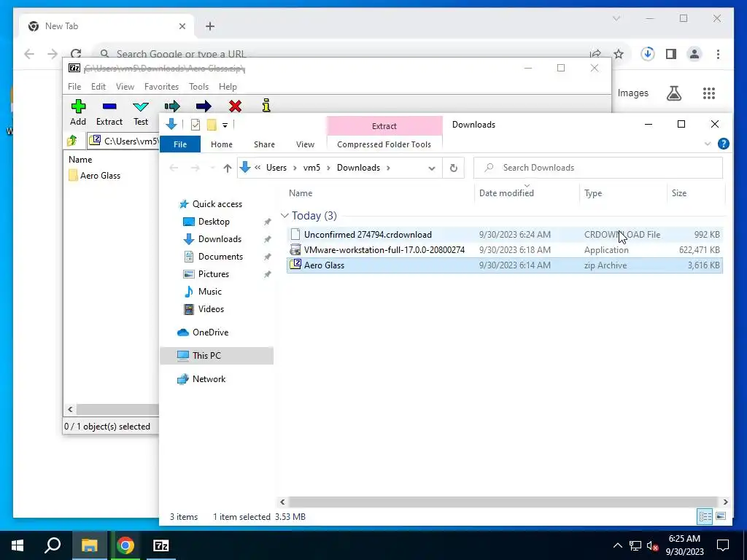Open the Google apps grid icon
Screen dimensions: 747x560
709,93
